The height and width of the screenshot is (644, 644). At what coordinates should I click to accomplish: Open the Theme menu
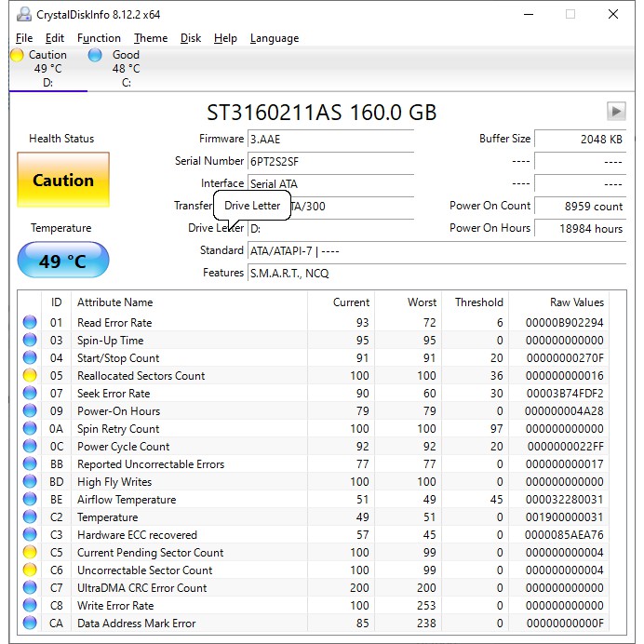[x=151, y=38]
